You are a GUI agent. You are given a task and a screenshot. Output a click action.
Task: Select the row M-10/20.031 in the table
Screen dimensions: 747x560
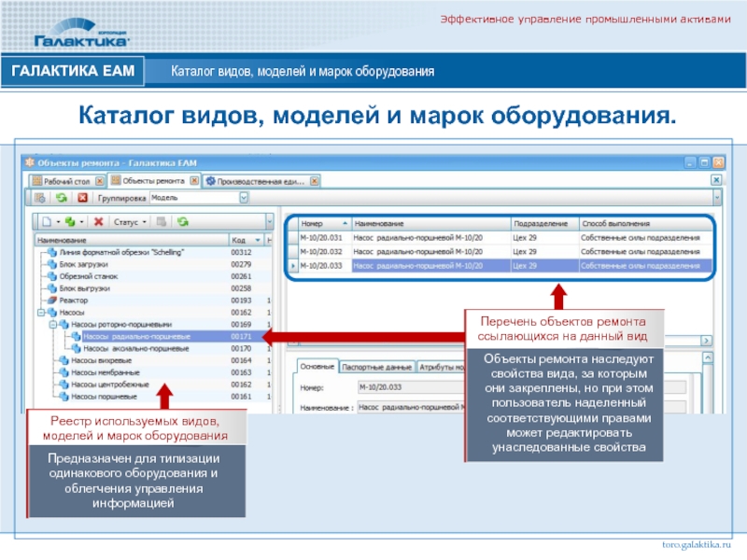(322, 238)
